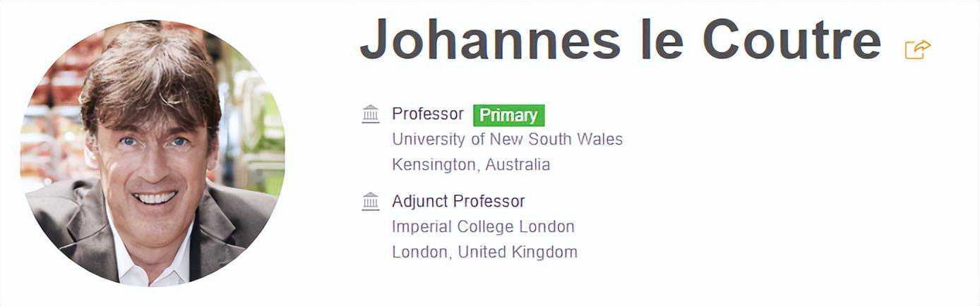This screenshot has height=306, width=980.
Task: Open the University of New South Wales link
Action: tap(507, 140)
